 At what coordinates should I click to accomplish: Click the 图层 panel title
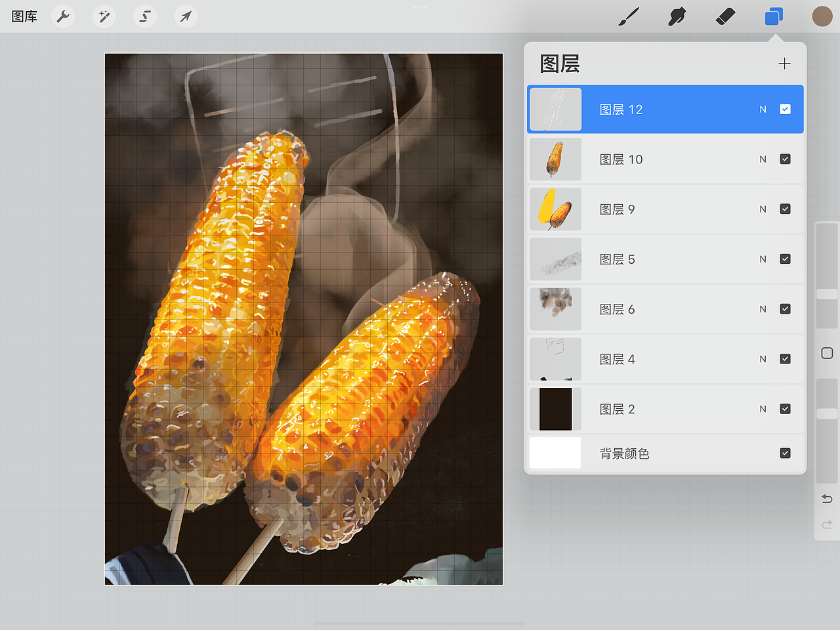pos(560,64)
